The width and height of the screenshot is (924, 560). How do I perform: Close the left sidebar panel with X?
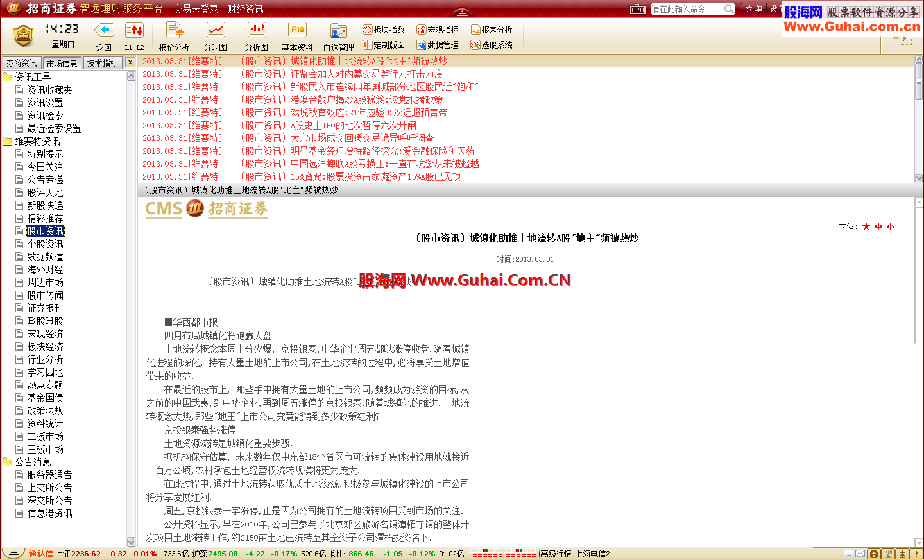(x=130, y=62)
